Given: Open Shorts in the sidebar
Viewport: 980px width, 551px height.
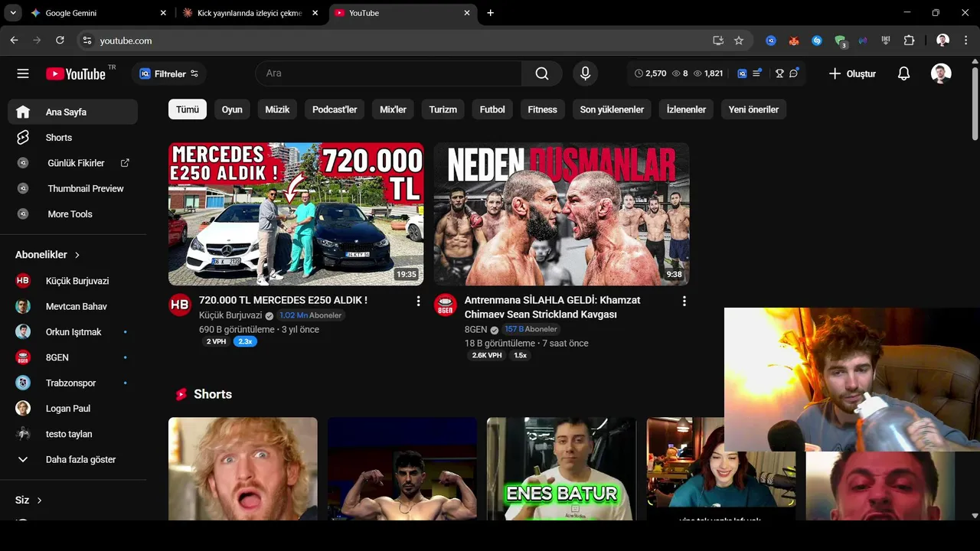Looking at the screenshot, I should click(73, 138).
